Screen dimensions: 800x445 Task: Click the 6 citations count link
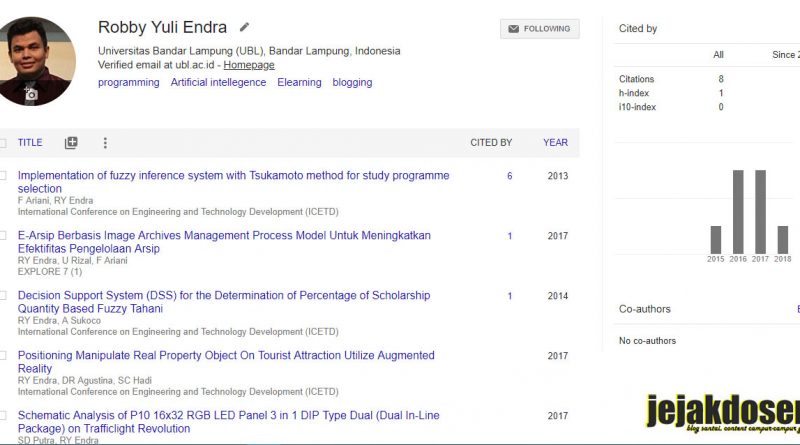pyautogui.click(x=509, y=176)
